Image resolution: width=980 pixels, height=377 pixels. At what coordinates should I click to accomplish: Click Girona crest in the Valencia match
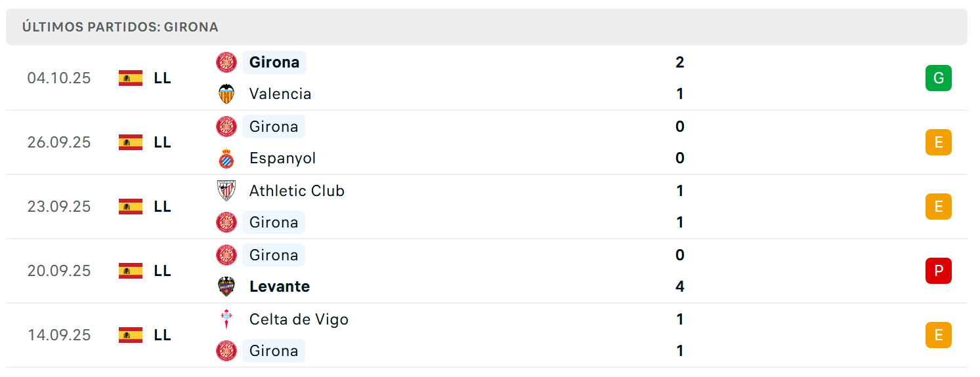[226, 62]
